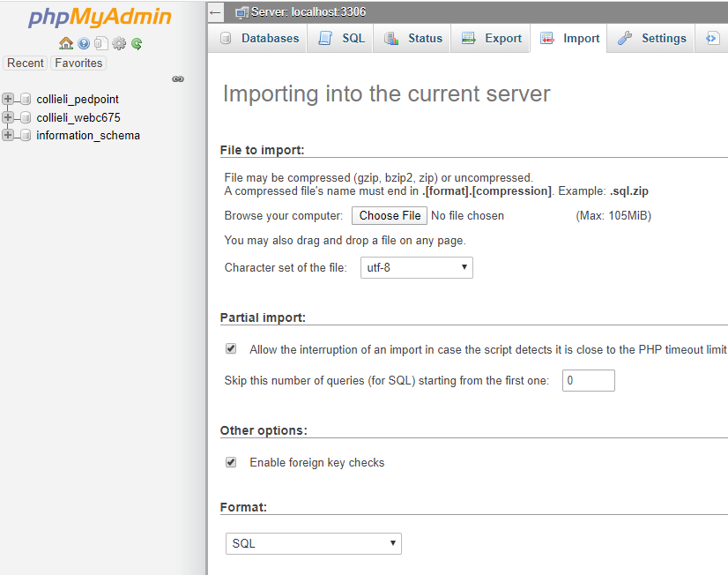Click the Settings tab wrench icon
This screenshot has height=575, width=728.
625,38
